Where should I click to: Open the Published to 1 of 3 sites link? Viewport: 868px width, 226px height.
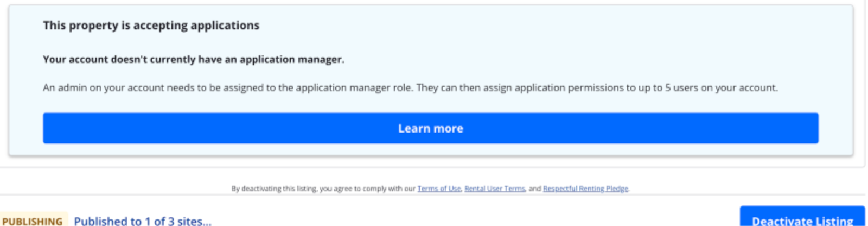[143, 221]
